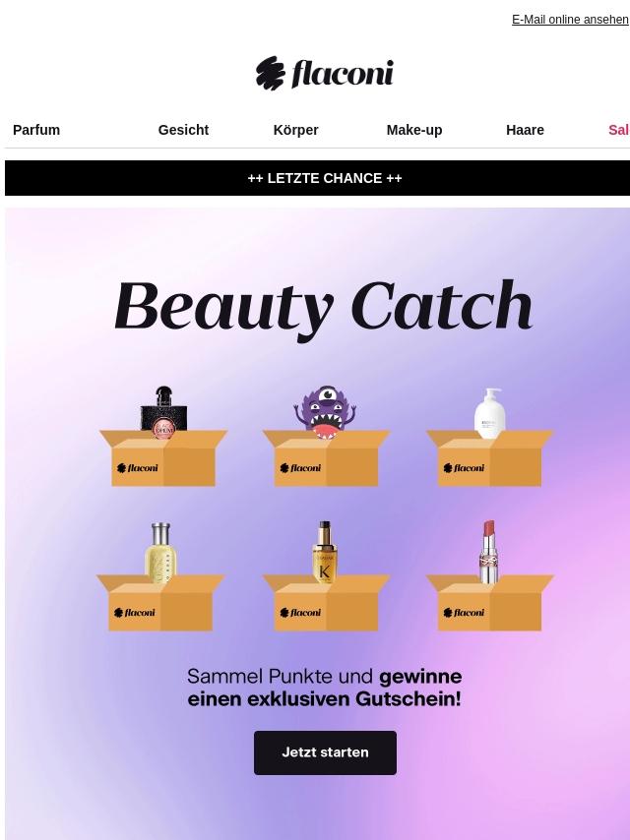Go to Körper category

pos(296,130)
